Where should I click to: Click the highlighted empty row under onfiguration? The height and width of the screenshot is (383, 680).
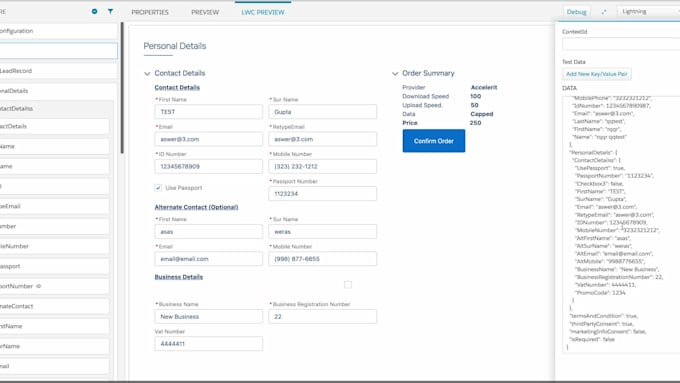pyautogui.click(x=59, y=51)
